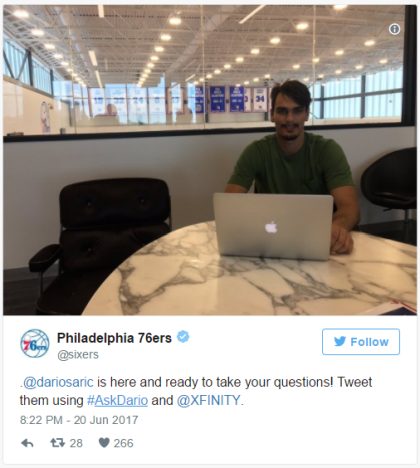Open the #AskDario hashtag
This screenshot has height=468, width=420.
pos(117,400)
